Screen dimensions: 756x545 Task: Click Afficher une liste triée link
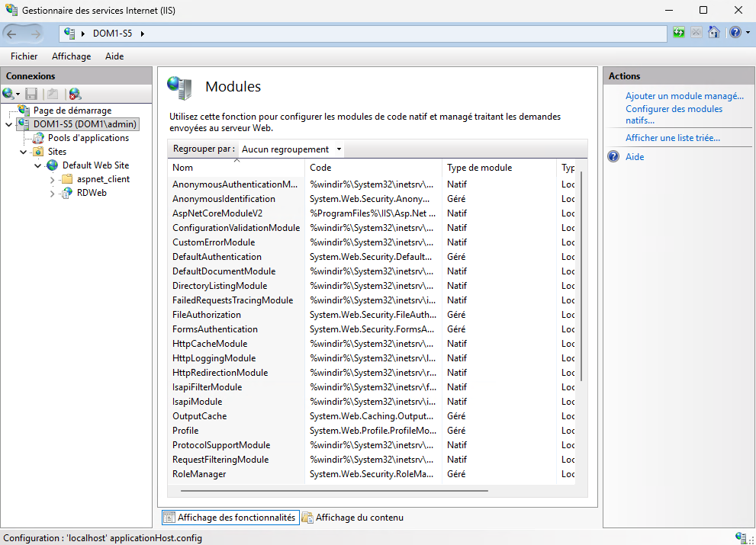click(672, 138)
